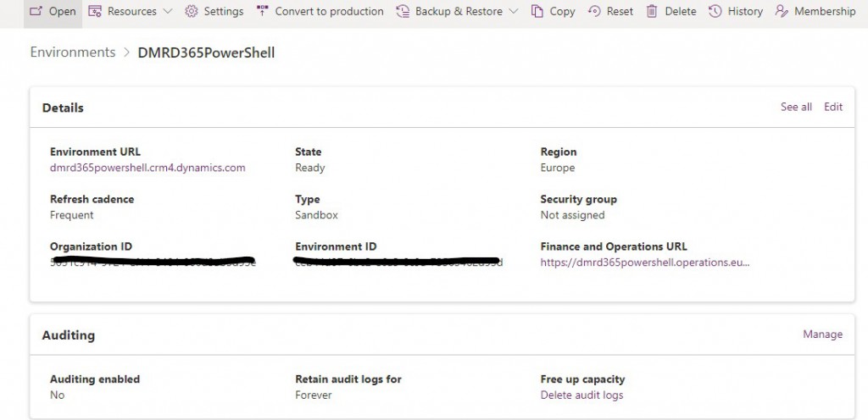Click the Organization ID label
This screenshot has width=868, height=420.
pos(91,247)
